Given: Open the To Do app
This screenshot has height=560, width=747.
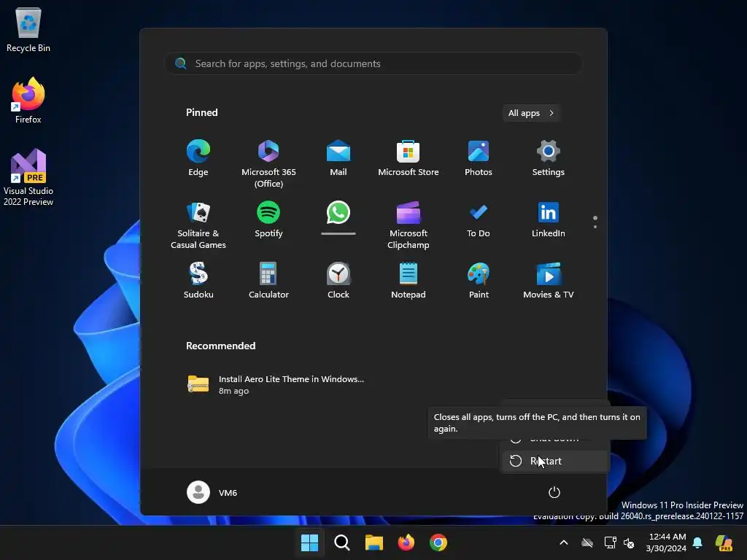Looking at the screenshot, I should point(479,219).
